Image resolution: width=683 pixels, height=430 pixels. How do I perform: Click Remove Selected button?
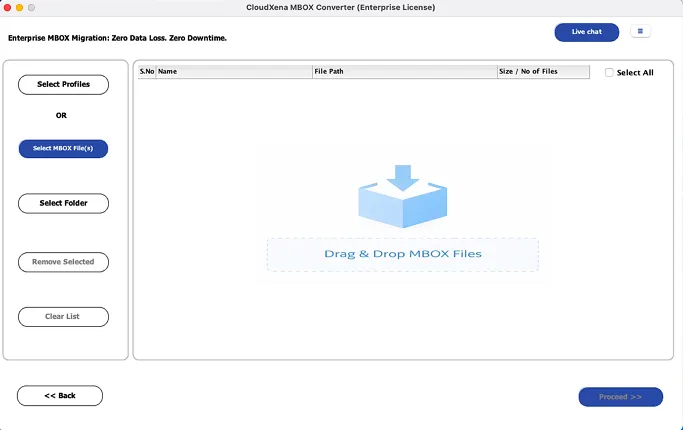tap(63, 262)
